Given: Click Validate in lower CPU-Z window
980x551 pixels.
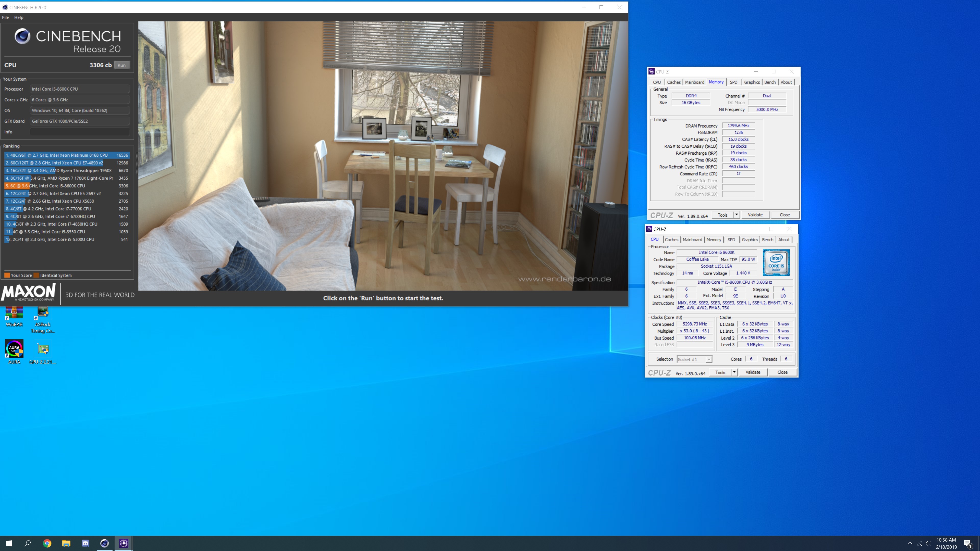Looking at the screenshot, I should coord(753,372).
